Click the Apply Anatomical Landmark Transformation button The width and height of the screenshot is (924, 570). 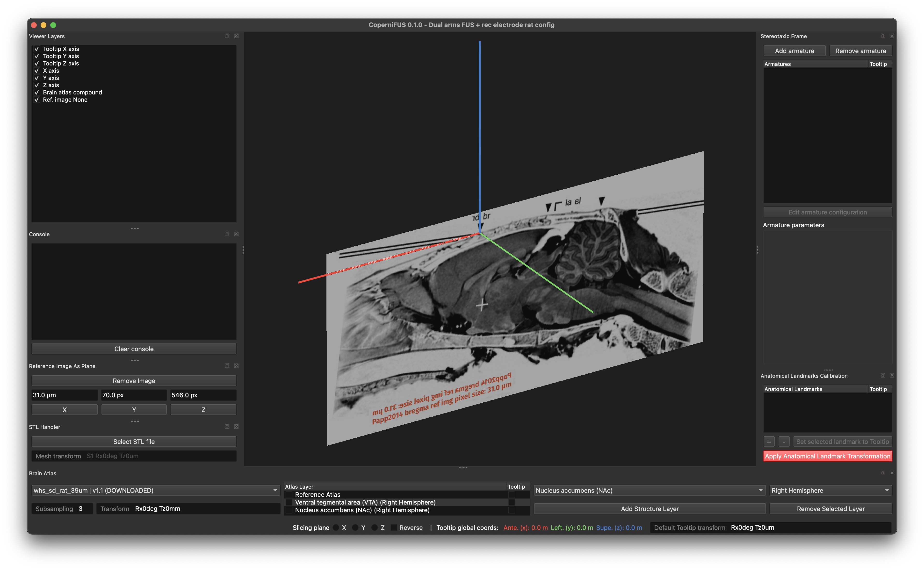[827, 456]
